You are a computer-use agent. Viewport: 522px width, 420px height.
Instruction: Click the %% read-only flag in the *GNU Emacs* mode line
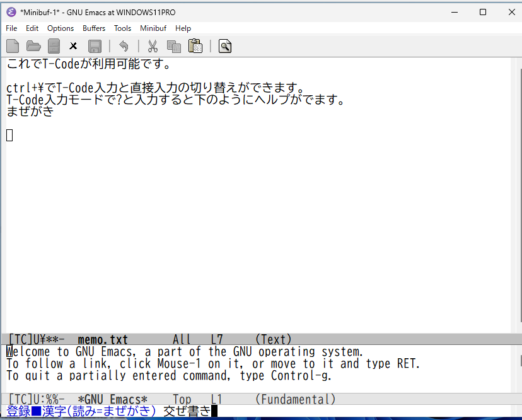(52, 399)
